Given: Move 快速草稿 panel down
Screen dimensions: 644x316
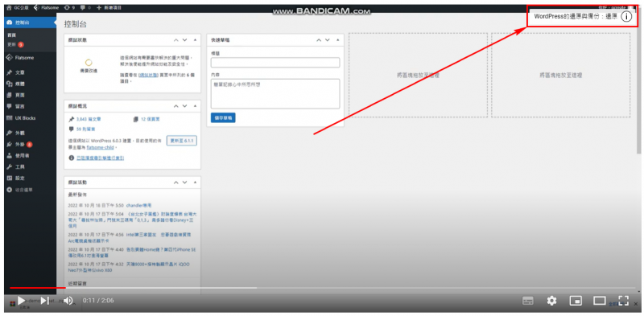Looking at the screenshot, I should (328, 40).
